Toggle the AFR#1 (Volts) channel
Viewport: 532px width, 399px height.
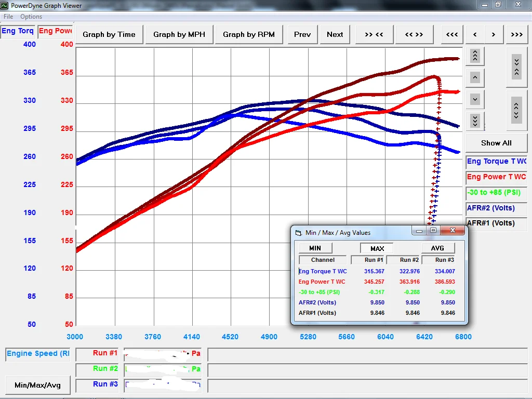496,223
